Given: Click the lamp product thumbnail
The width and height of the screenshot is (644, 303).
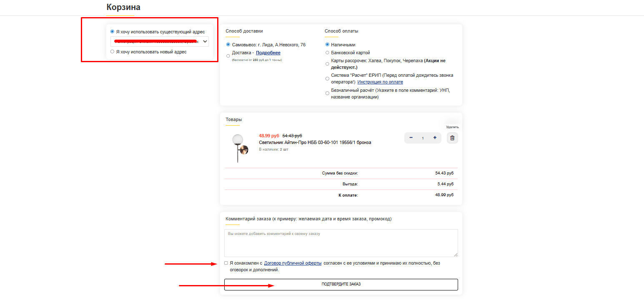Looking at the screenshot, I should point(240,148).
